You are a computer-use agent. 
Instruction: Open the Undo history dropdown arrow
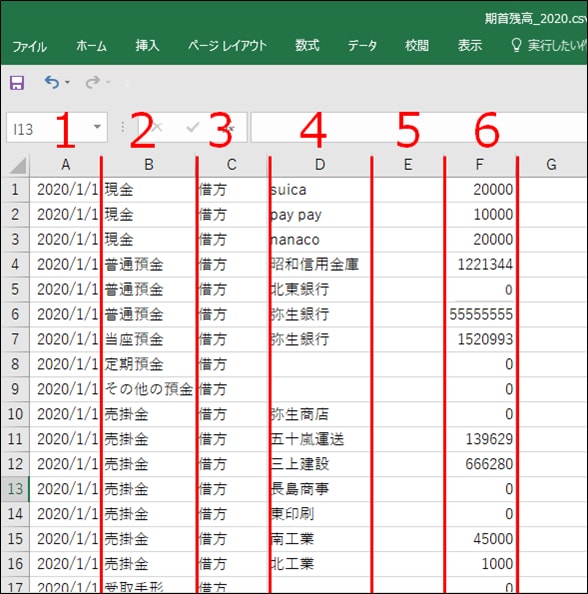click(x=67, y=82)
